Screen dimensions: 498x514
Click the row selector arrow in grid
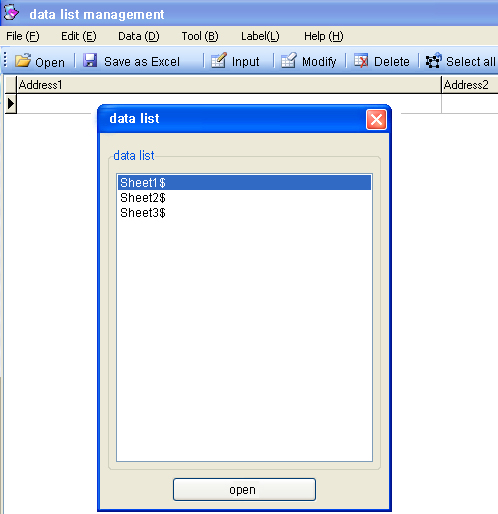pyautogui.click(x=11, y=104)
